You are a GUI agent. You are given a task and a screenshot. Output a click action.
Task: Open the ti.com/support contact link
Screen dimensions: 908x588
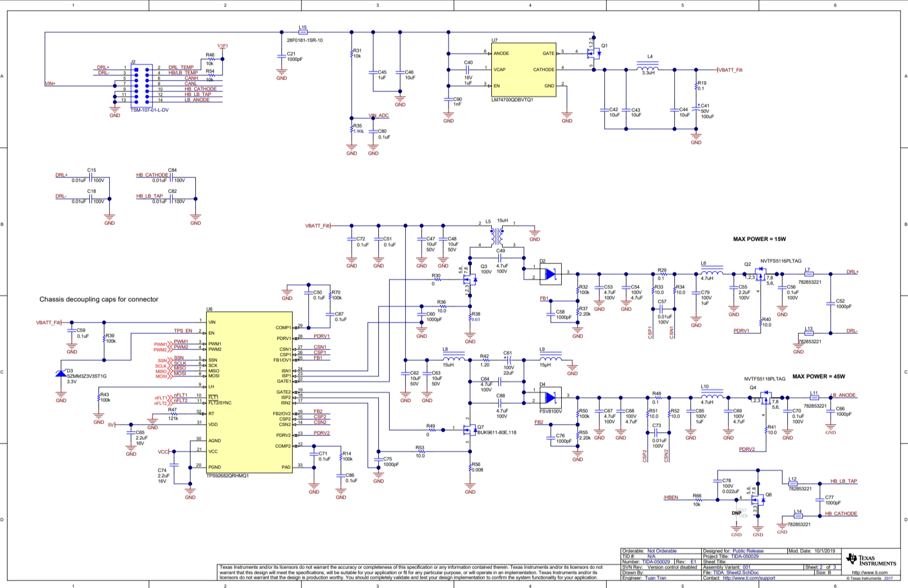[748, 578]
